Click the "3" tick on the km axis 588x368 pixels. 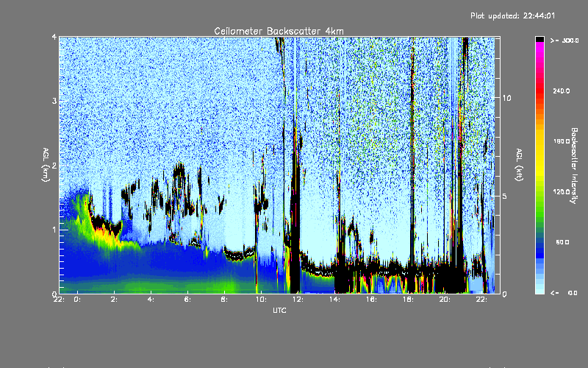(x=54, y=101)
